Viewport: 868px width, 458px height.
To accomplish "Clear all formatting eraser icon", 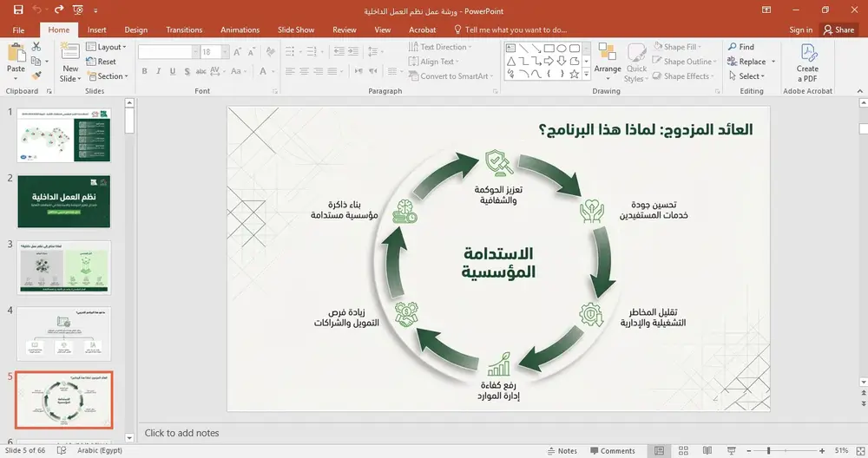I will (271, 52).
